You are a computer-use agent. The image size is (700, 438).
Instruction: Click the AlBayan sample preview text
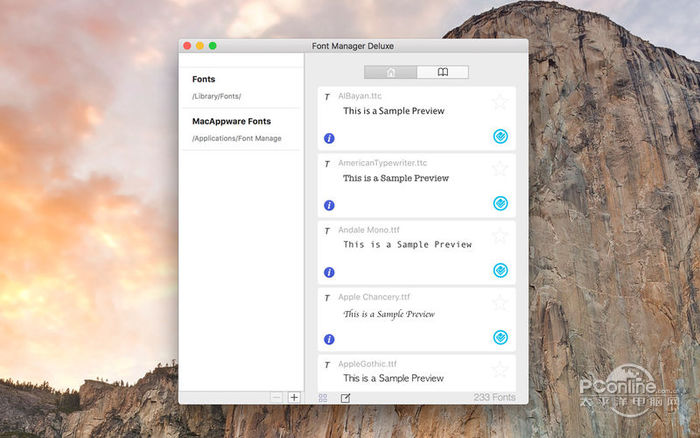(394, 111)
